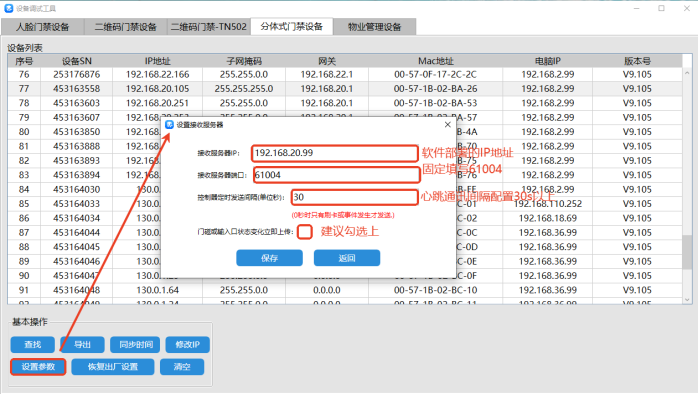Image resolution: width=698 pixels, height=394 pixels.
Task: Open the 二维码门禁-TN502 tab
Action: [209, 27]
